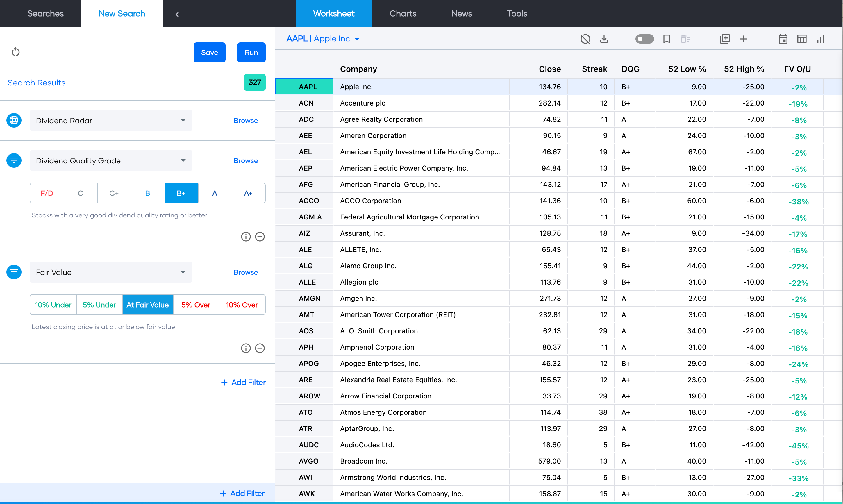Click the plus icon in worksheet toolbar
The height and width of the screenshot is (504, 843).
coord(744,39)
